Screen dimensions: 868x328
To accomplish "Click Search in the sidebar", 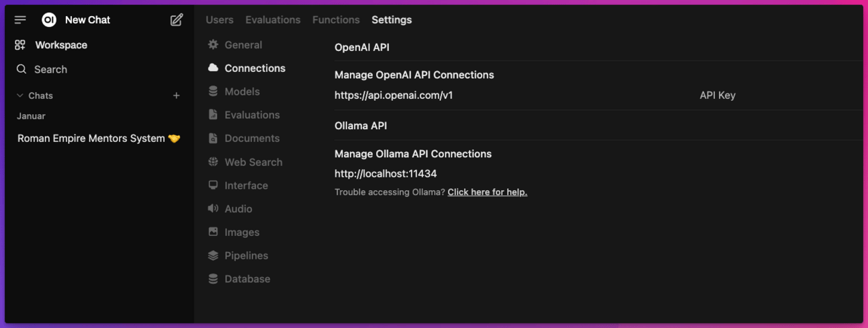I will [x=50, y=69].
